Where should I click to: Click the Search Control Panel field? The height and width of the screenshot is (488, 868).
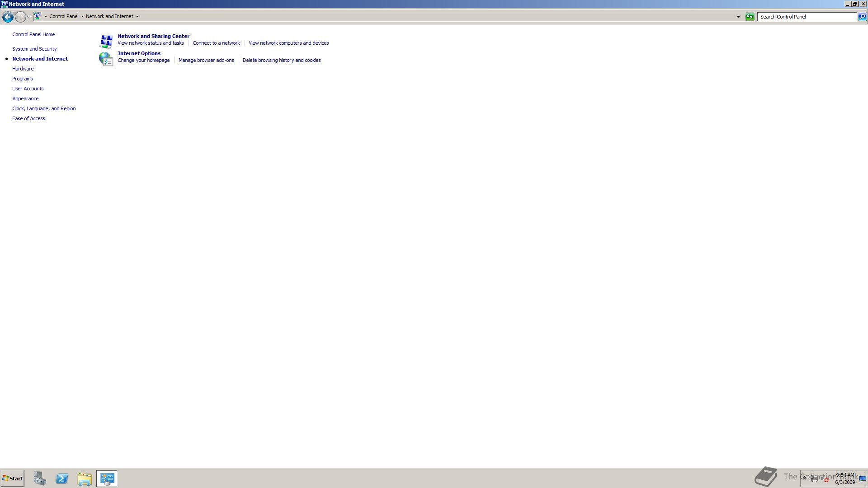[x=806, y=17]
